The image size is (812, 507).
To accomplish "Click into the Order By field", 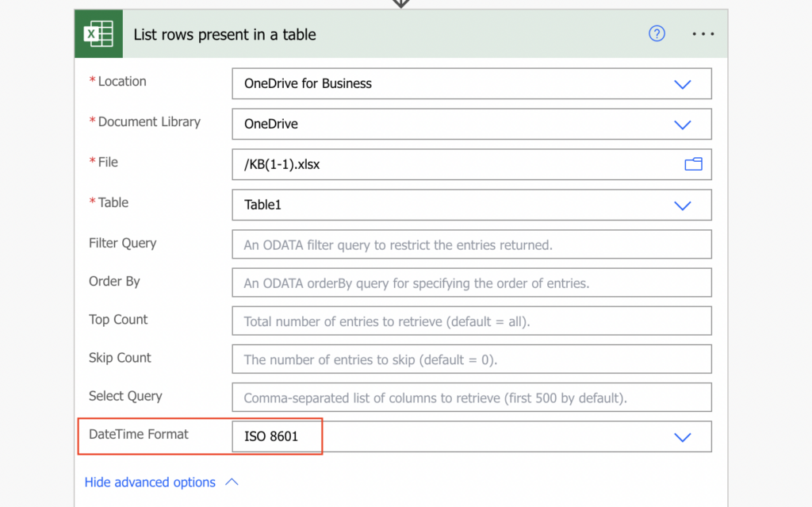I will pos(472,282).
